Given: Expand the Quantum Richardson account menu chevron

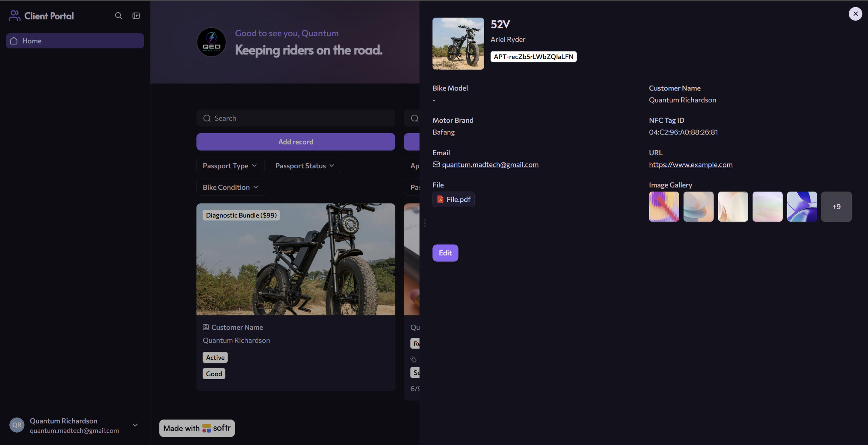Looking at the screenshot, I should point(135,425).
